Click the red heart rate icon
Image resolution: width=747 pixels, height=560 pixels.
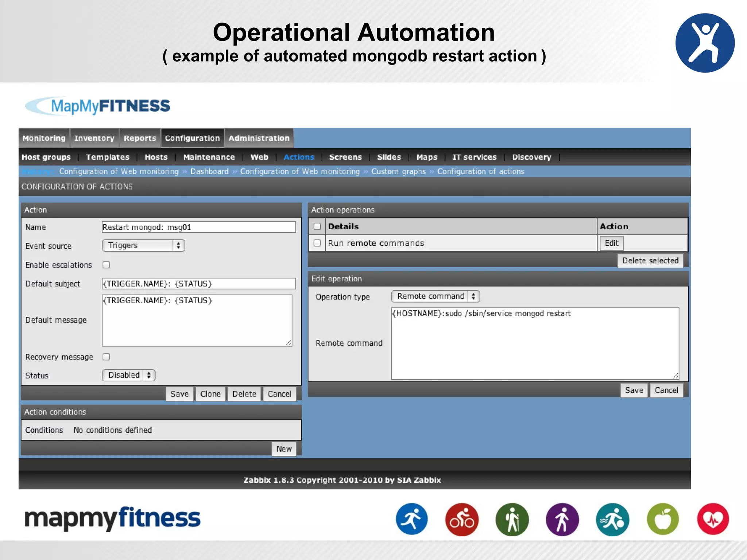click(713, 519)
